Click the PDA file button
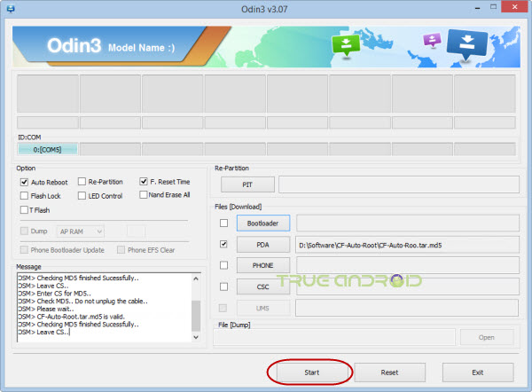532x392 pixels. pos(263,245)
